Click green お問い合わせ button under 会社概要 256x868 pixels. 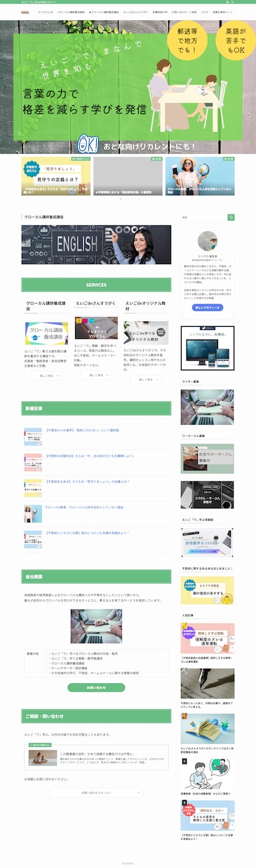(x=96, y=687)
